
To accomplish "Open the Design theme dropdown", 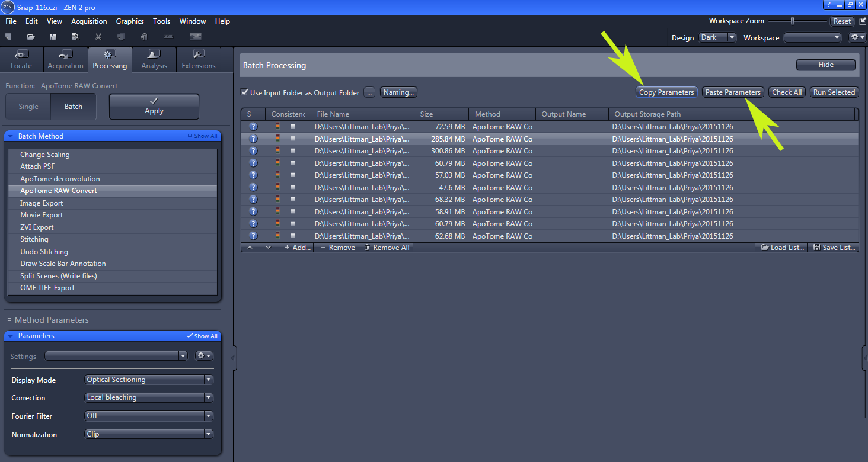I will pos(717,37).
